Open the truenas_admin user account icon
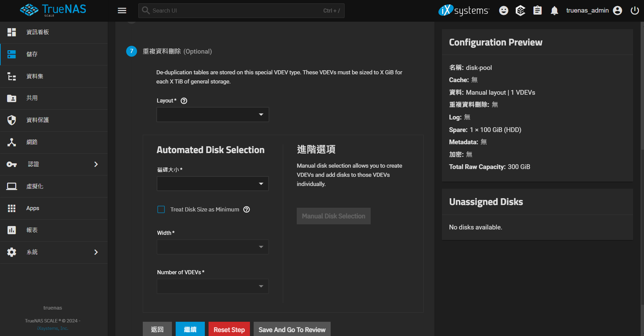644x336 pixels. click(x=618, y=11)
